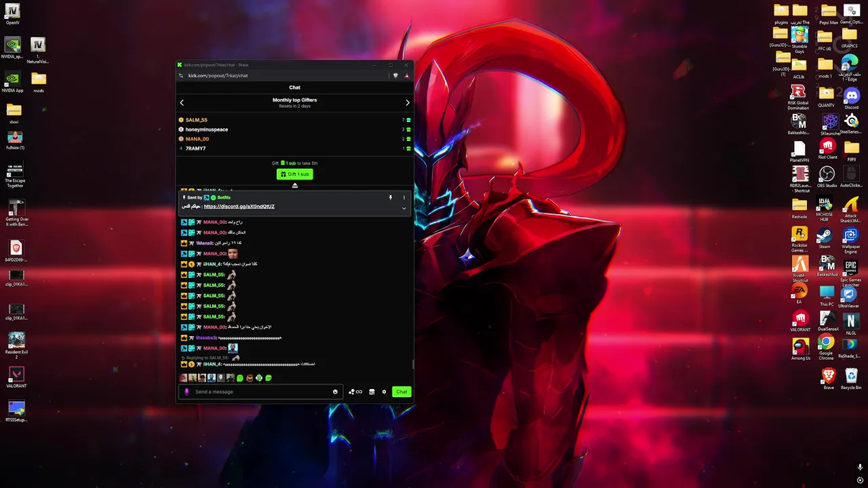
Task: Collapse the gifters panel using the eject arrow
Action: (294, 186)
